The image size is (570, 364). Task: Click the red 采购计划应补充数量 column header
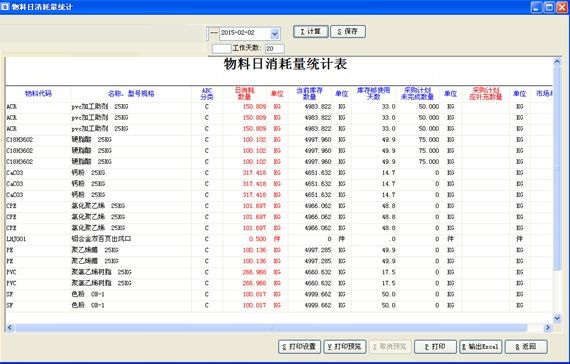pos(486,93)
